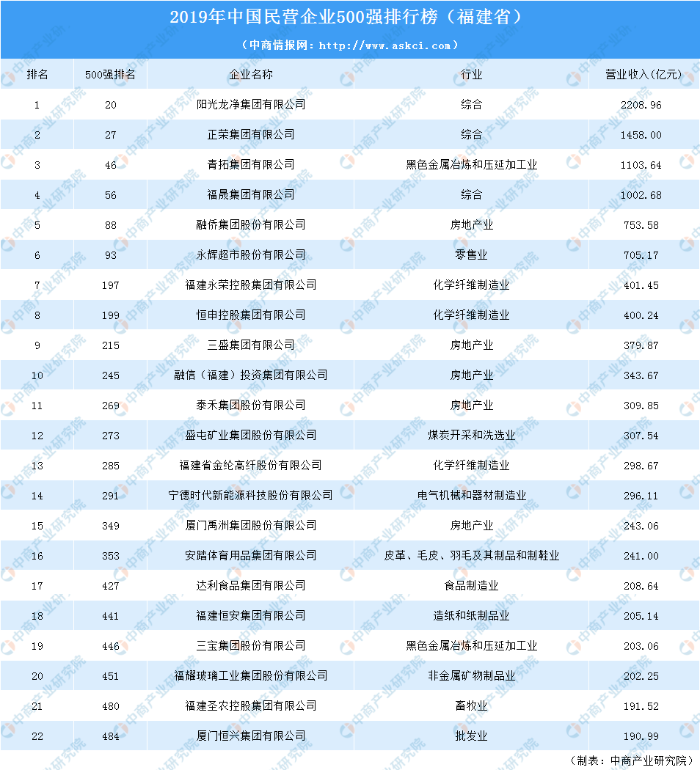700x770 pixels.
Task: Click company name 达利食品集团有限公司
Action: point(250,586)
